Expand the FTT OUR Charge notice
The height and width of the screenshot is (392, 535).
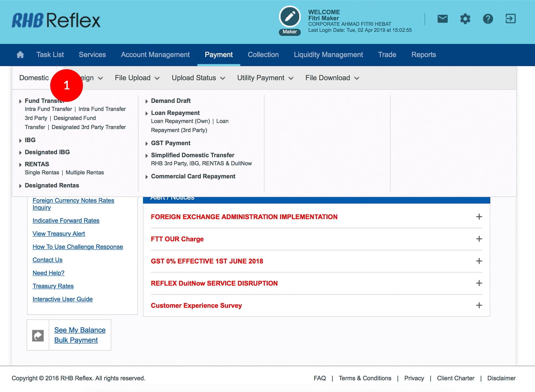[x=479, y=239]
